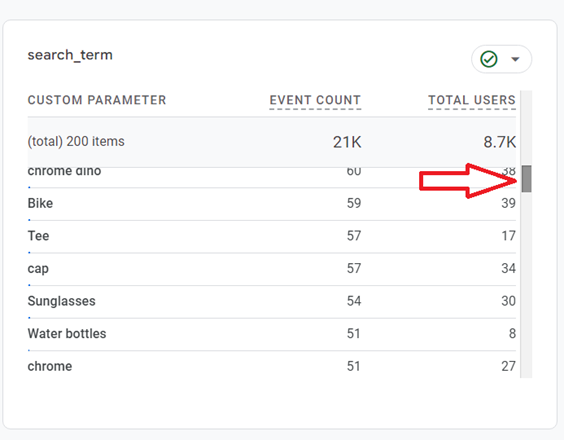The image size is (564, 440).
Task: Click the green checkmark status icon
Action: [x=489, y=59]
